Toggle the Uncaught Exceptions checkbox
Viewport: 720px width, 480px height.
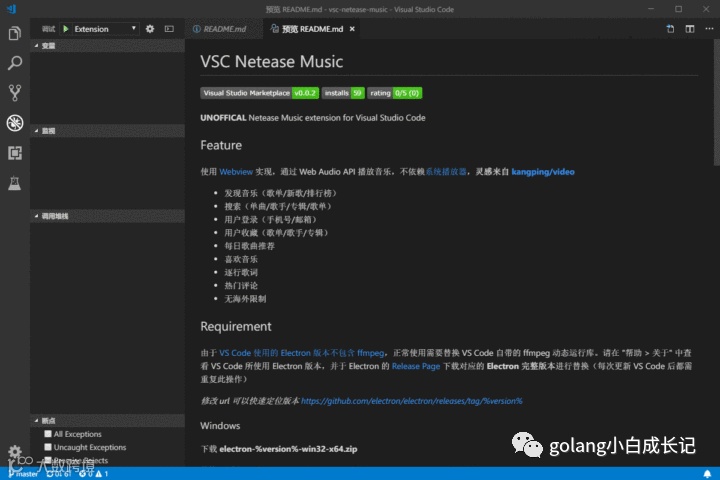coord(48,447)
